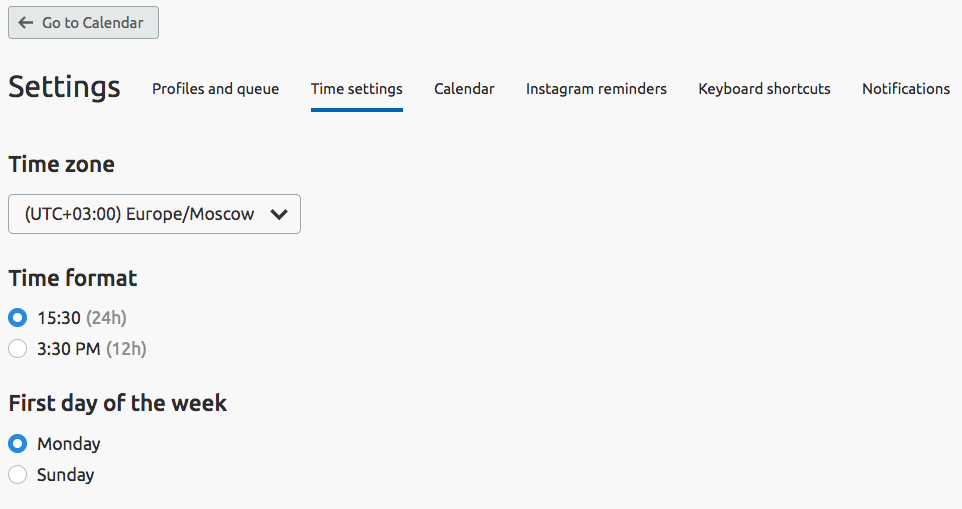Select the Time settings tab

[356, 89]
